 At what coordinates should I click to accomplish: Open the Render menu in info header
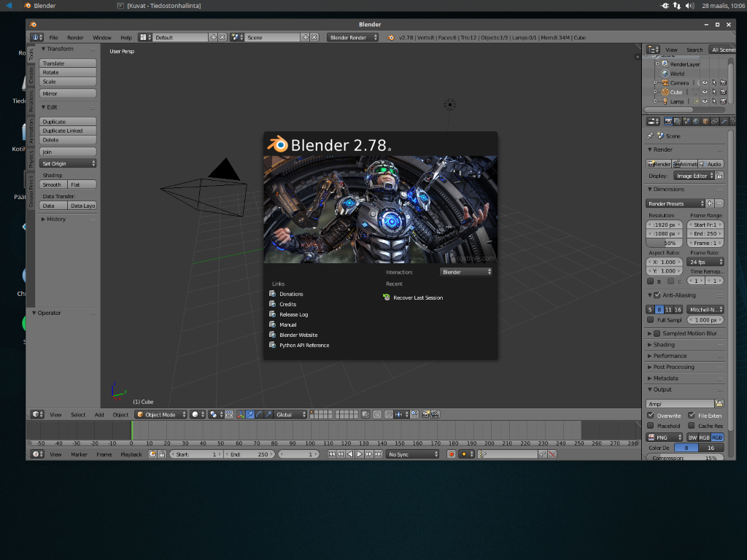coord(75,38)
